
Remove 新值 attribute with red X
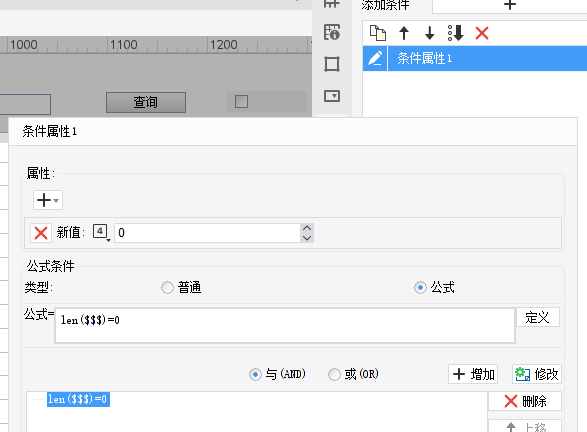coord(41,233)
